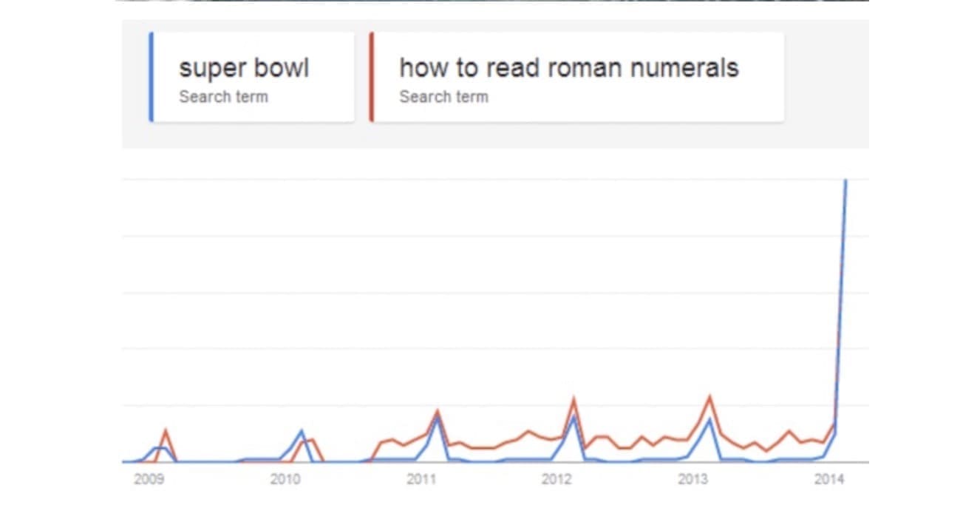Click the red line peak just after 2012
Screen dimensions: 980x519
coord(574,400)
